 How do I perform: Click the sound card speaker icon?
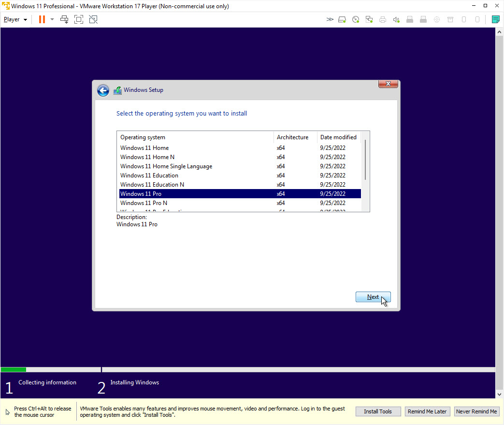pyautogui.click(x=396, y=19)
